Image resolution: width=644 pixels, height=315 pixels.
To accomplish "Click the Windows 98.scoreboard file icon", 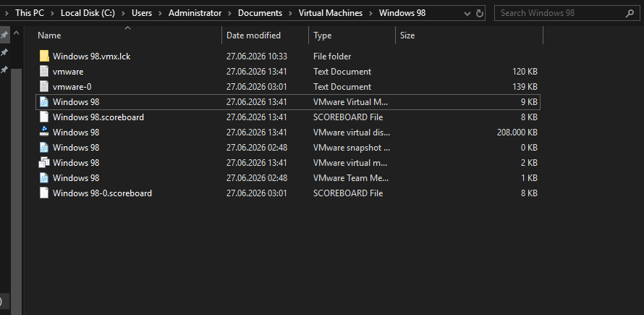I will click(44, 117).
